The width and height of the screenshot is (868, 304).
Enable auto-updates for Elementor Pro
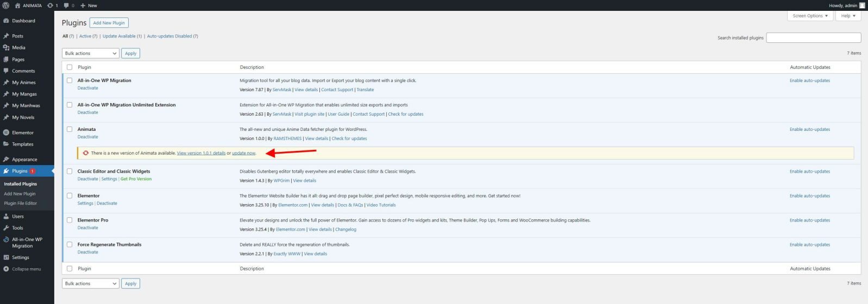(810, 220)
